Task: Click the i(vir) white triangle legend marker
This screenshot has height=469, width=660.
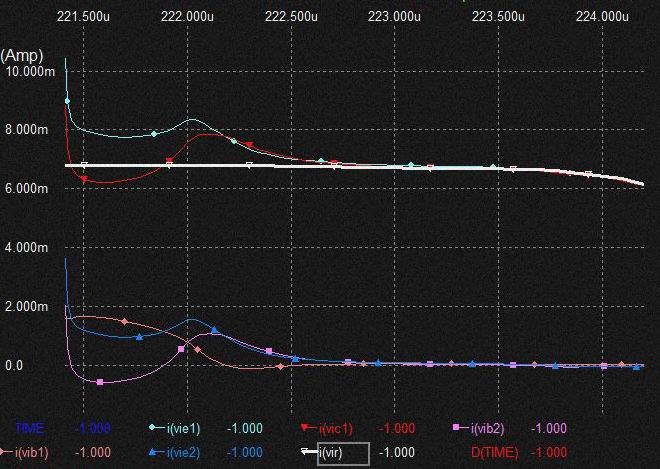Action: tap(309, 452)
